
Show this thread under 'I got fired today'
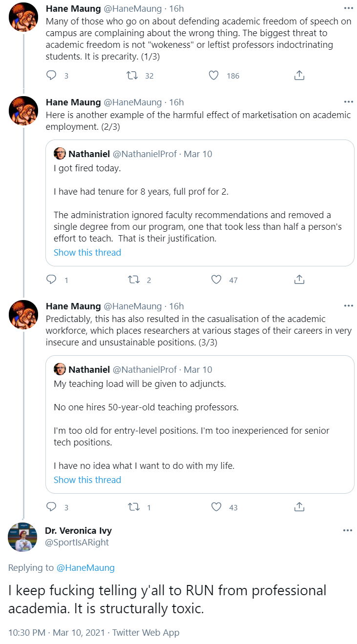[87, 252]
